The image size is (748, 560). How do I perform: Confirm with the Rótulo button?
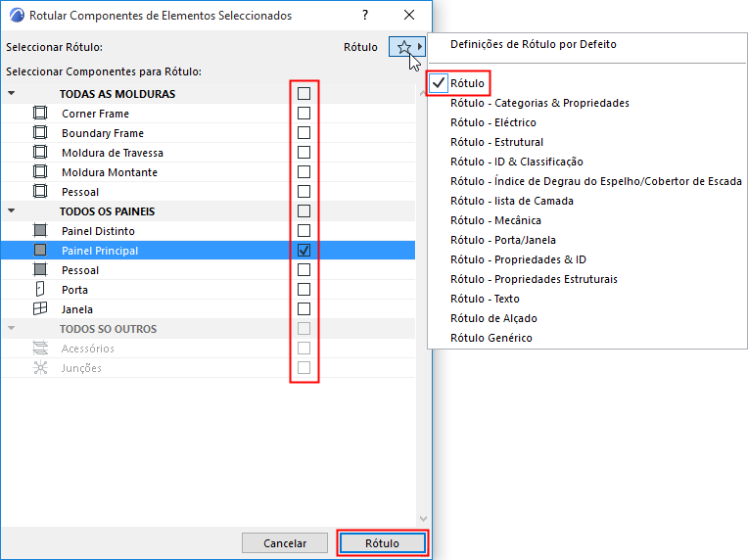pyautogui.click(x=382, y=542)
